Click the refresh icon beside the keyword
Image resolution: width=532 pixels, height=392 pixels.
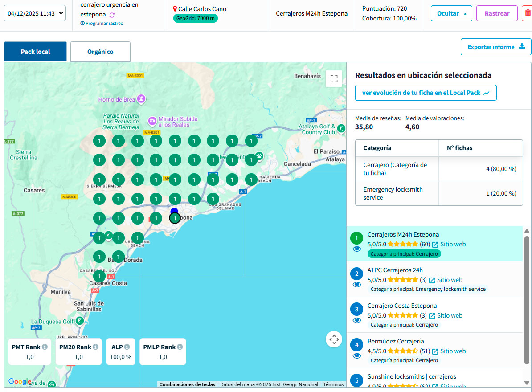pyautogui.click(x=112, y=15)
